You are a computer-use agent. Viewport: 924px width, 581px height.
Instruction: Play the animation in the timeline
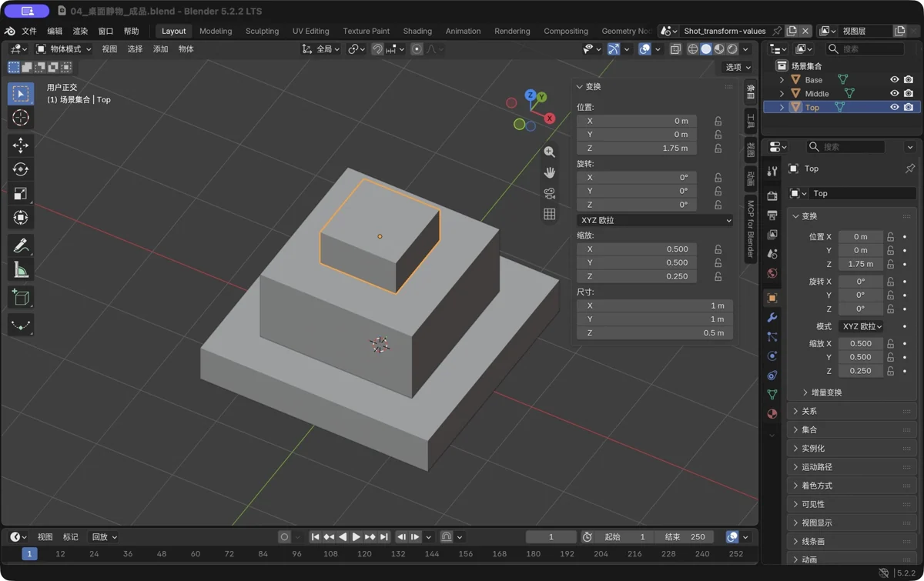point(356,537)
